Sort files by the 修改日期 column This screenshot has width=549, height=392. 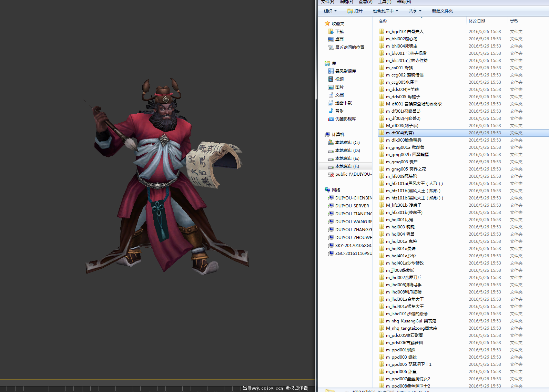[x=477, y=21]
